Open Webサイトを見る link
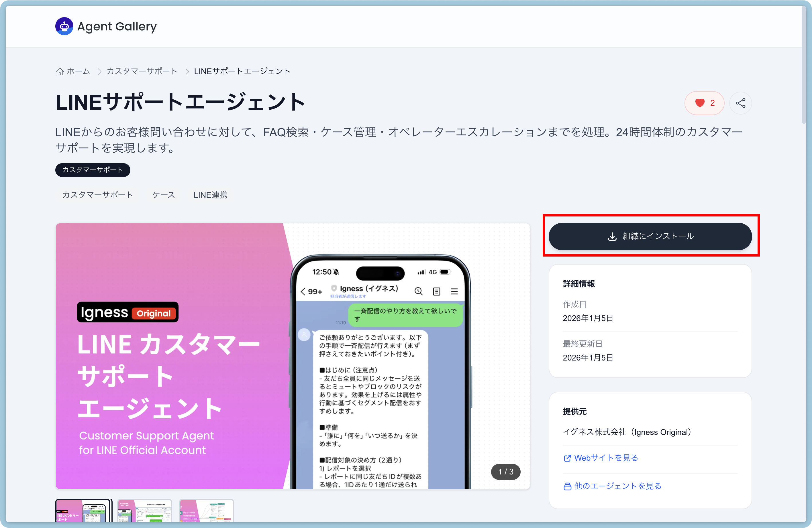The width and height of the screenshot is (812, 528). coord(606,458)
